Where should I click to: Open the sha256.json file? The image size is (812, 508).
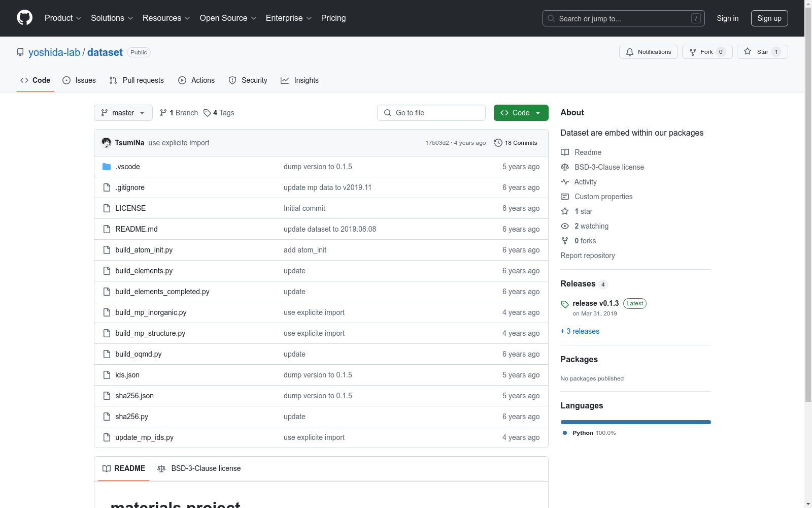[x=134, y=396]
